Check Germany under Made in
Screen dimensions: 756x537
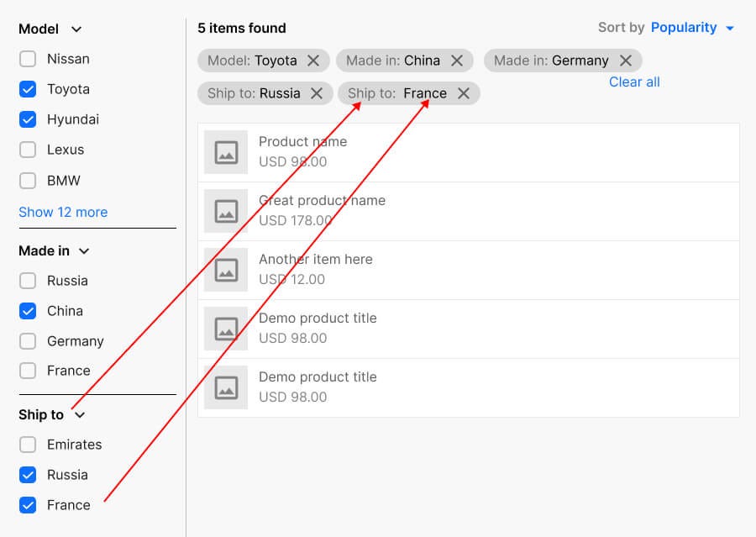28,341
